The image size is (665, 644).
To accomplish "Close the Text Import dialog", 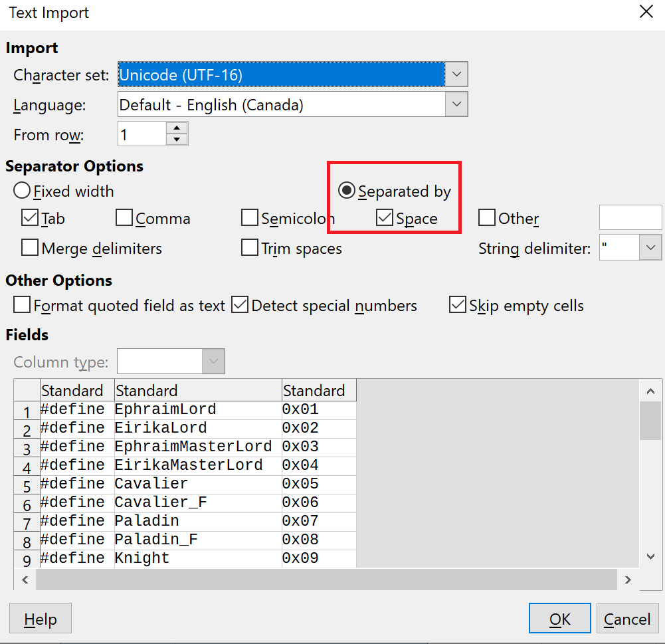I will pos(646,11).
